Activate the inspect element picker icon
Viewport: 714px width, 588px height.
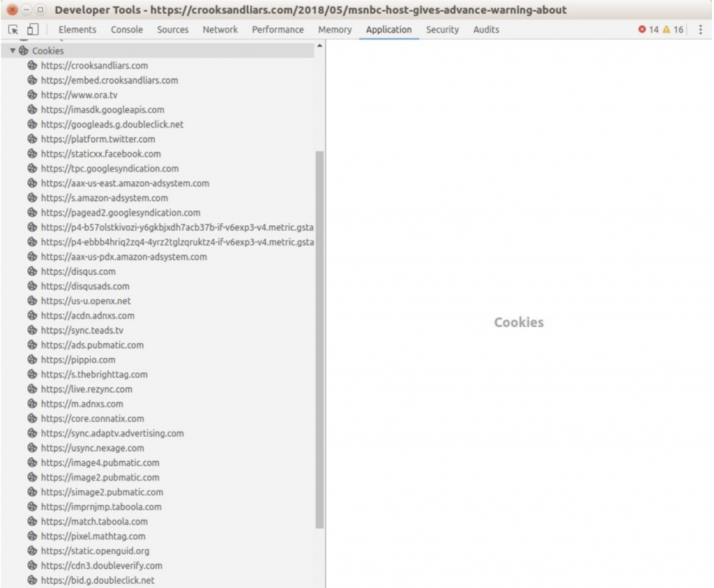[x=13, y=29]
